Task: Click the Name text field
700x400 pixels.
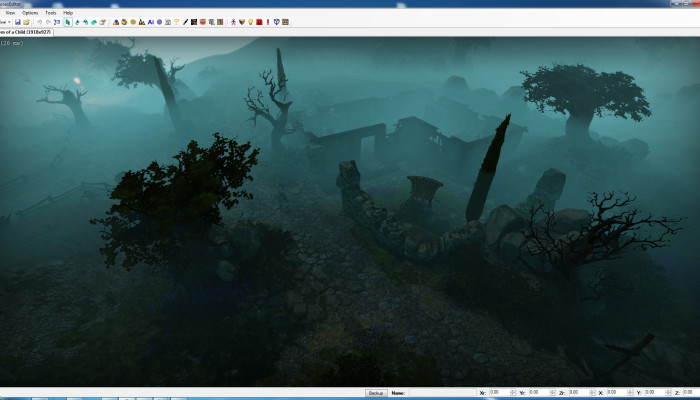Action: [443, 393]
